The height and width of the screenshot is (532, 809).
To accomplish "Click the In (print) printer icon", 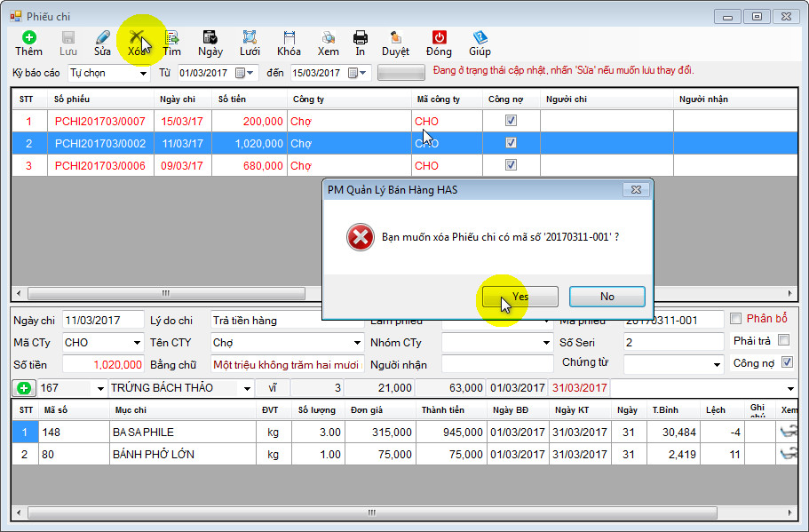I will click(x=361, y=37).
